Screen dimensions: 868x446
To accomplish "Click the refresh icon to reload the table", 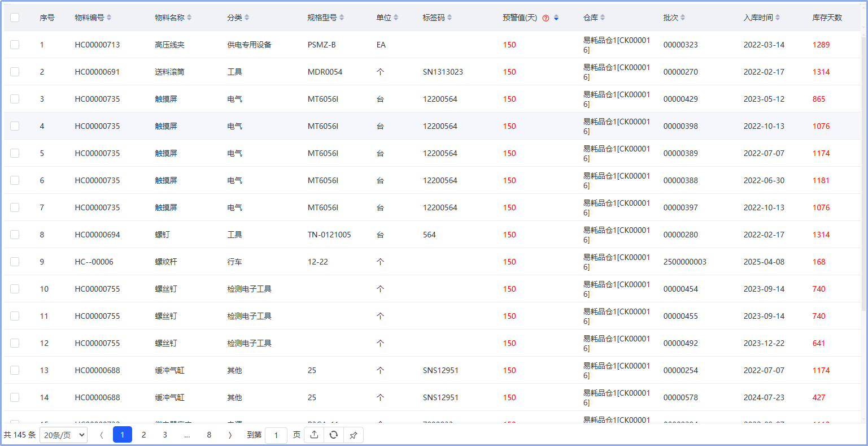I will coord(333,435).
